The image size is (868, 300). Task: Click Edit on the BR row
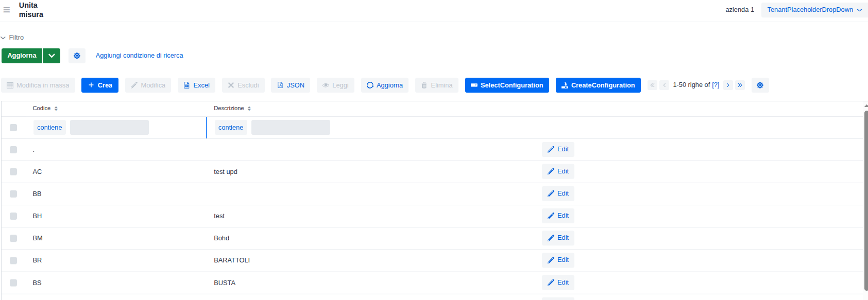pyautogui.click(x=558, y=260)
